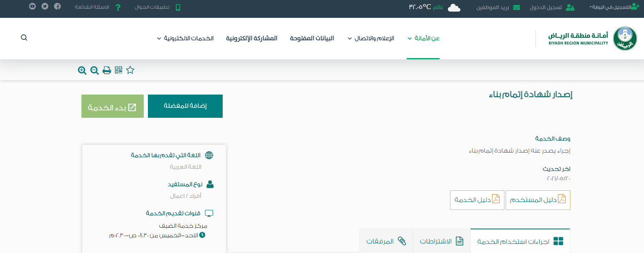Switch to the الاشتراطات tab
Screen dimensions: 644x253
[x=442, y=241]
